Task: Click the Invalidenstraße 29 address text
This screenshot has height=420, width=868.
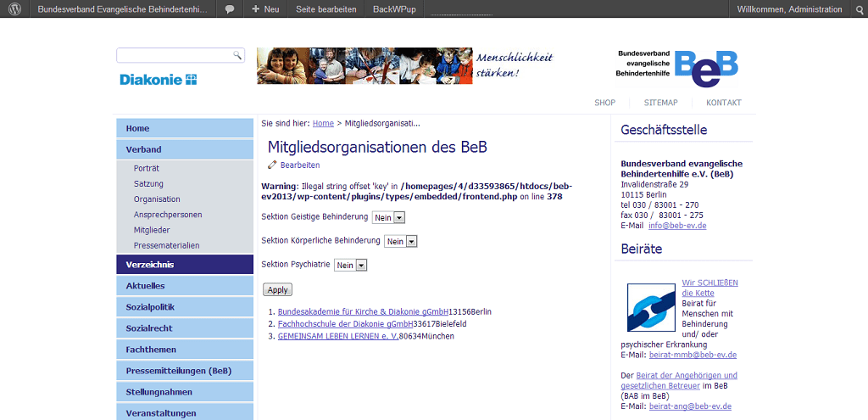Action: [655, 184]
